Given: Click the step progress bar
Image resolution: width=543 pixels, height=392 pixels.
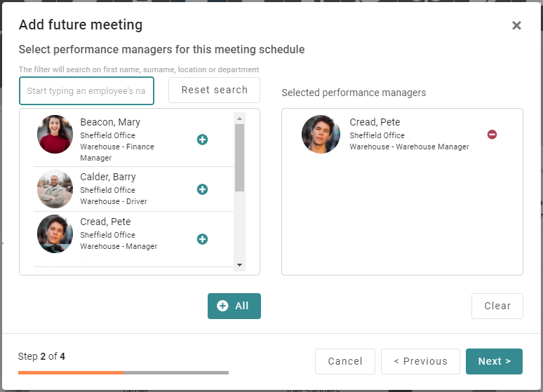Looking at the screenshot, I should 123,372.
